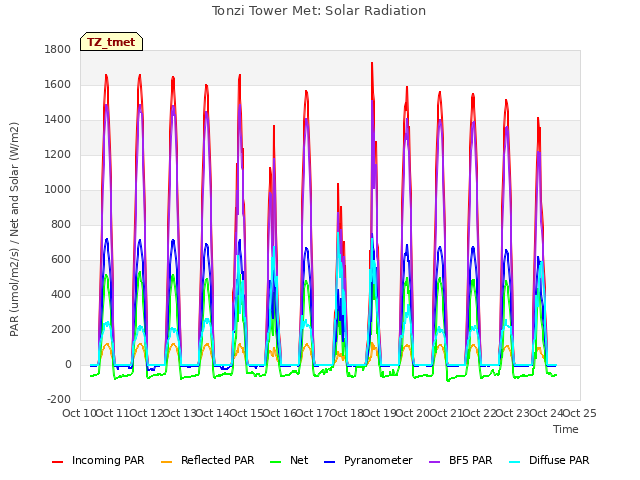Select the blue Pyranometer legend swatch
Viewport: 640px width, 480px height.
point(329,462)
